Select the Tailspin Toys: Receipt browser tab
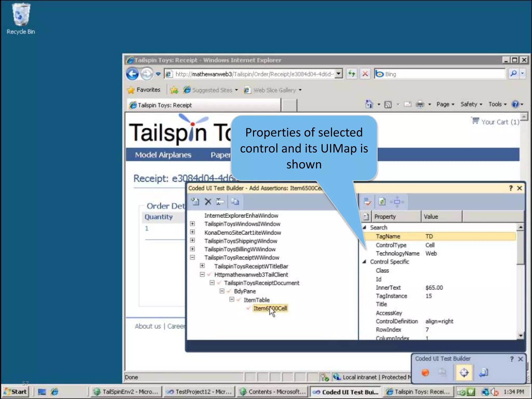The width and height of the screenshot is (532, 399). 204,105
